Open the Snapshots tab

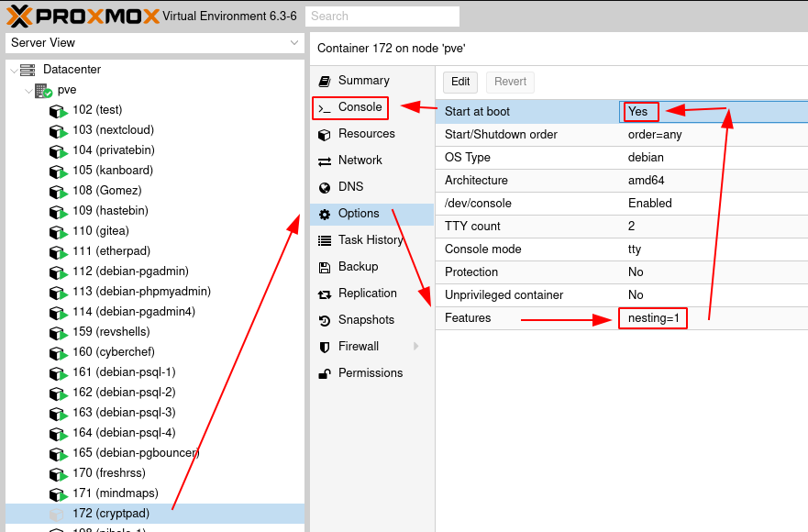click(372, 320)
